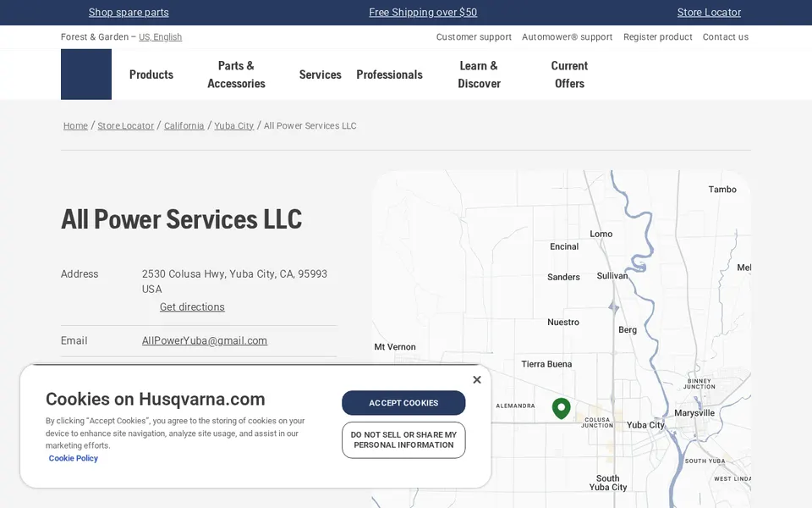Click Free Shipping over $50 link
Image resolution: width=812 pixels, height=508 pixels.
[x=423, y=13]
